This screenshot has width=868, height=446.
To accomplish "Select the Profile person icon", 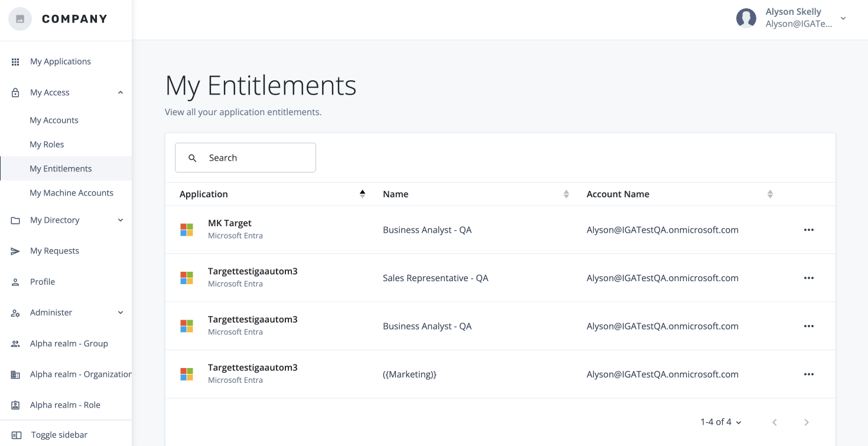I will click(15, 281).
